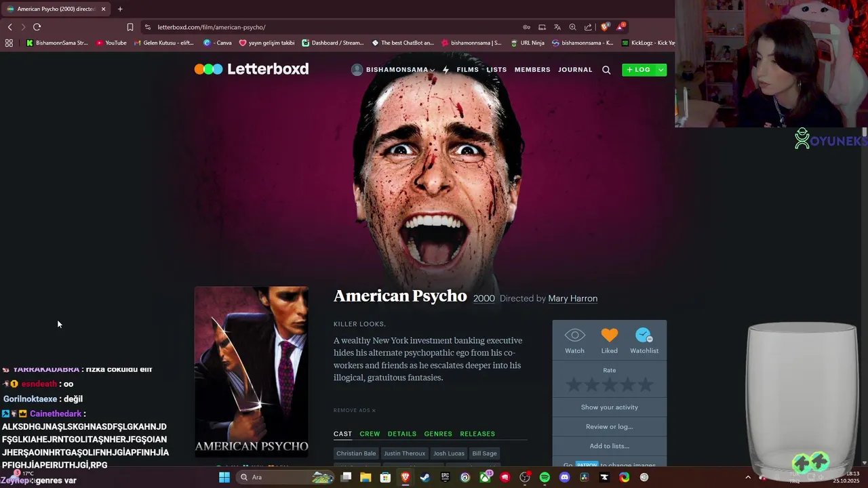Open Bill Sage cast link
Image resolution: width=868 pixels, height=488 pixels.
484,453
